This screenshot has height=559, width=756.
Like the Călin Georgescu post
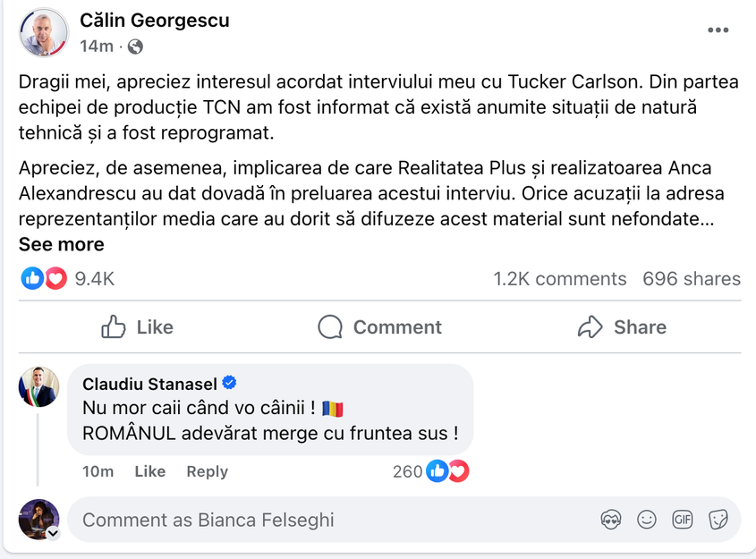point(137,327)
